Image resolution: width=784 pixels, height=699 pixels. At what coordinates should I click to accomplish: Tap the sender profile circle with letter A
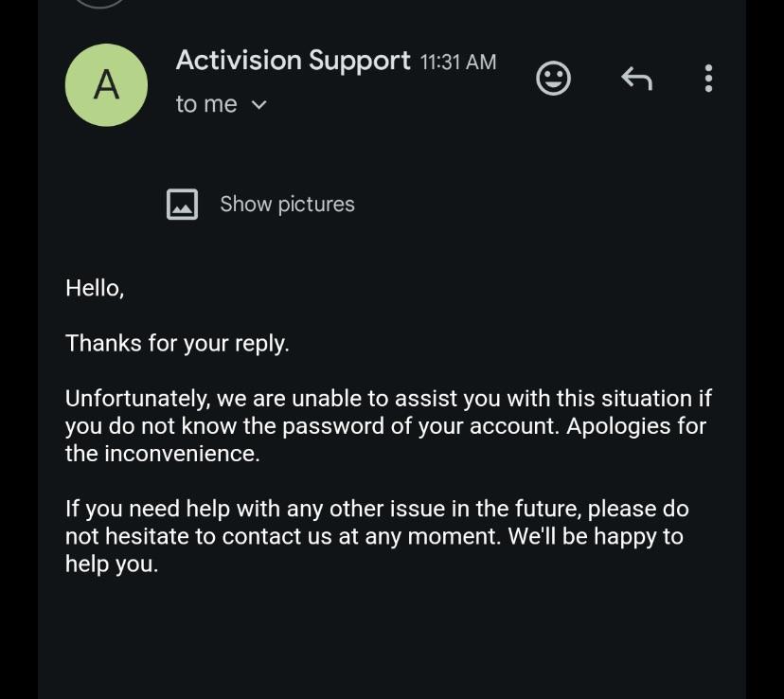105,84
